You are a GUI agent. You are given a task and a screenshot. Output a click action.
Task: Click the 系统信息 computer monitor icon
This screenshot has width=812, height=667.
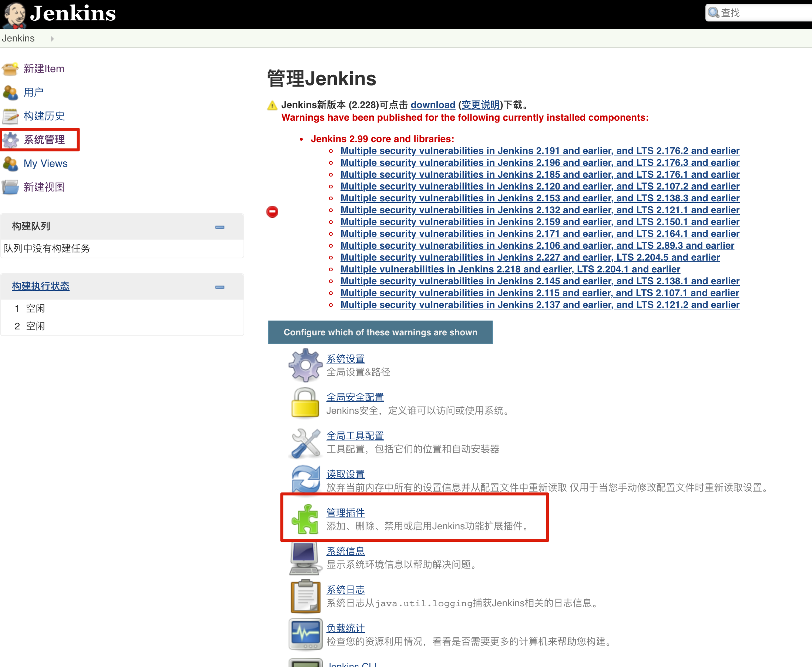(305, 559)
